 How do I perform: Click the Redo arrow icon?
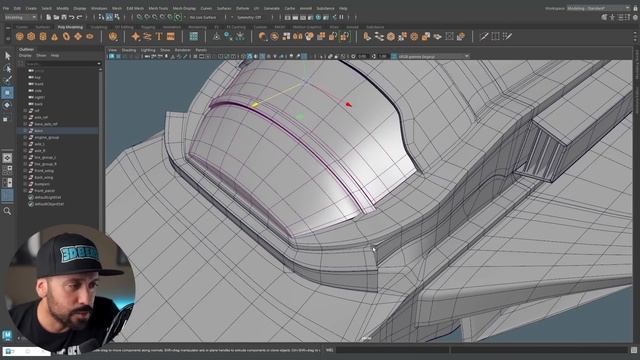click(x=80, y=17)
